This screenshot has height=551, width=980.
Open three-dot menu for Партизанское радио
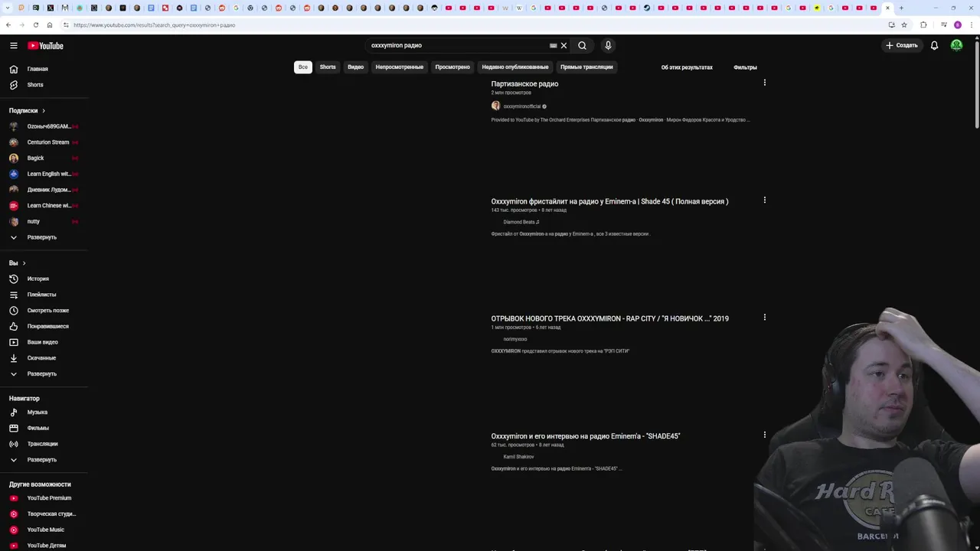coord(764,83)
